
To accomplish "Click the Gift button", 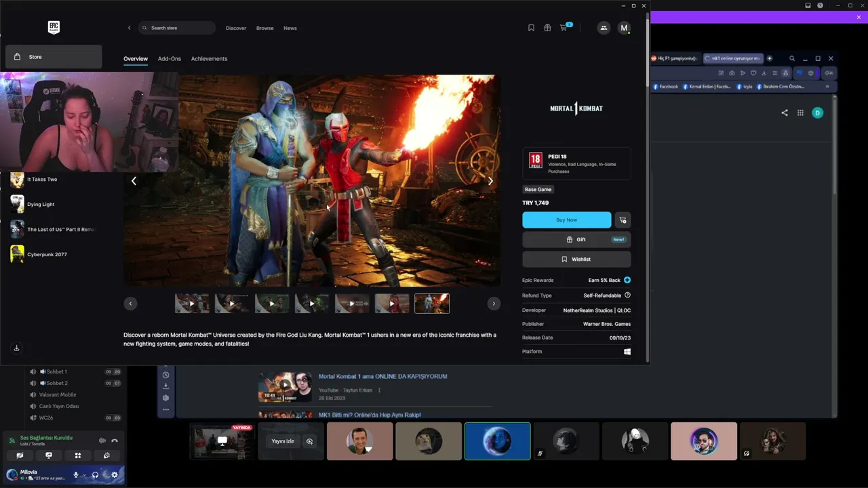I will click(x=576, y=239).
